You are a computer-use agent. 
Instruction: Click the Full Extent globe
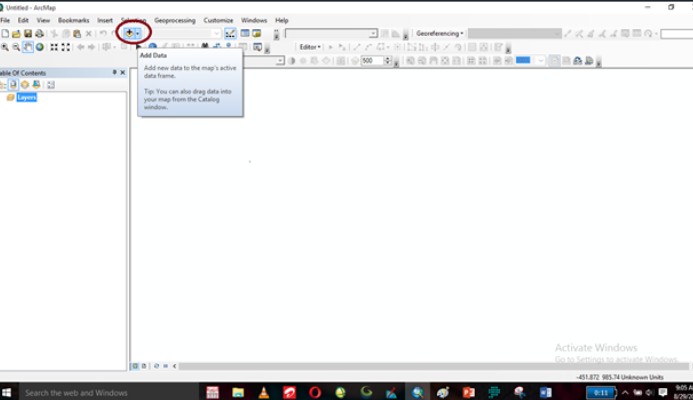(x=40, y=47)
